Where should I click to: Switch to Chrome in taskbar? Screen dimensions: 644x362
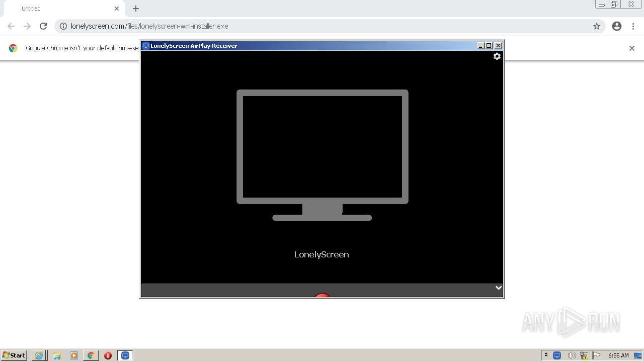click(x=91, y=355)
